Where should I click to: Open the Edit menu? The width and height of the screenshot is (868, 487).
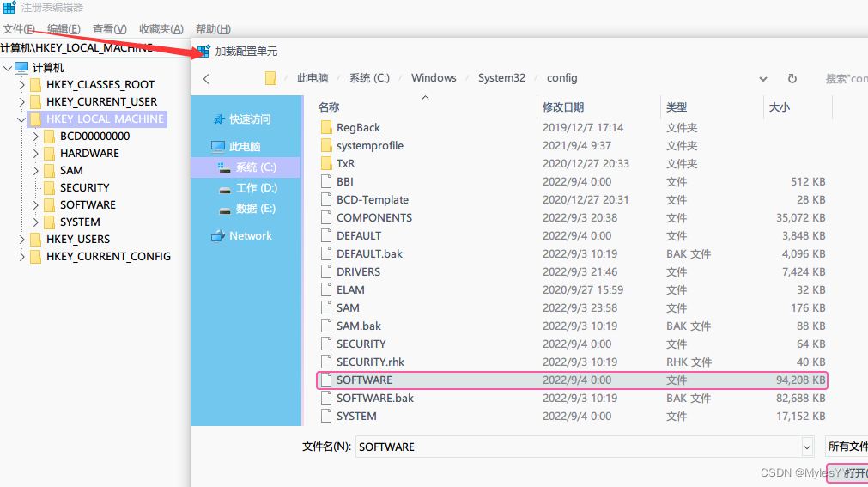point(64,29)
